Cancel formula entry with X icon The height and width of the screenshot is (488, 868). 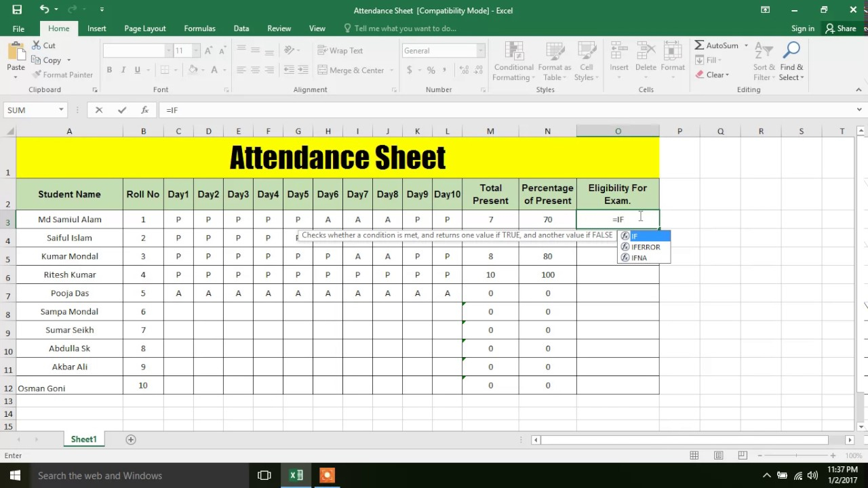click(99, 110)
